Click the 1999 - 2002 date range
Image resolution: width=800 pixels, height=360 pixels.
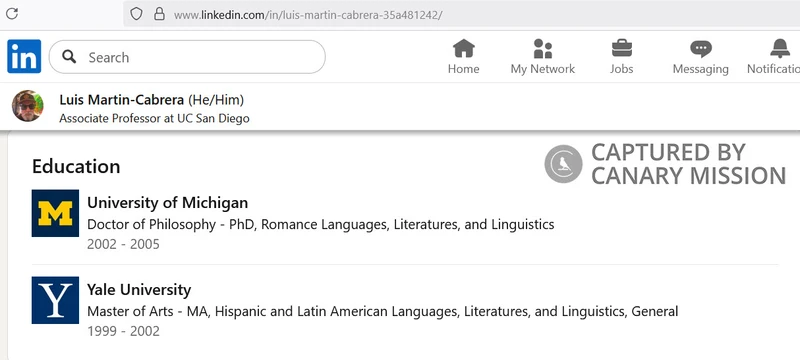click(x=123, y=331)
